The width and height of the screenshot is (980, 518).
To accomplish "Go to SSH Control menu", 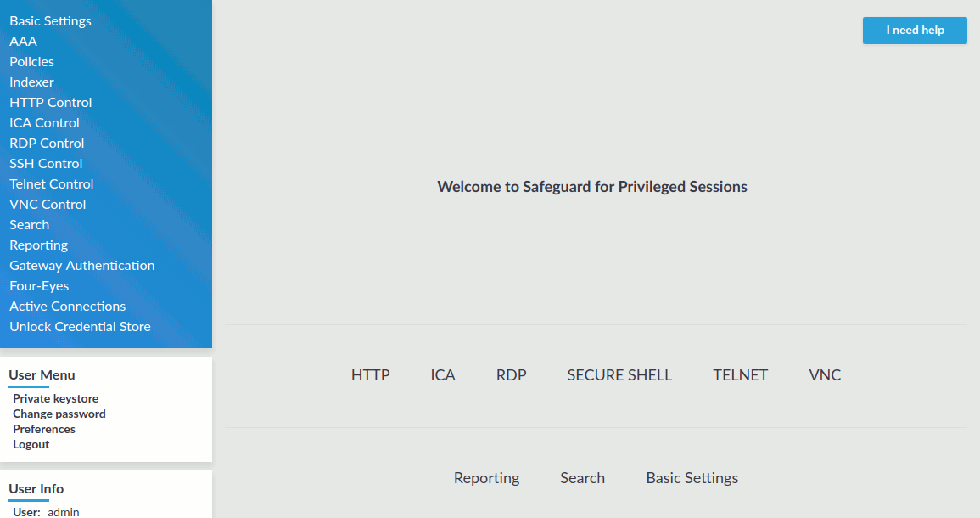I will pos(46,163).
